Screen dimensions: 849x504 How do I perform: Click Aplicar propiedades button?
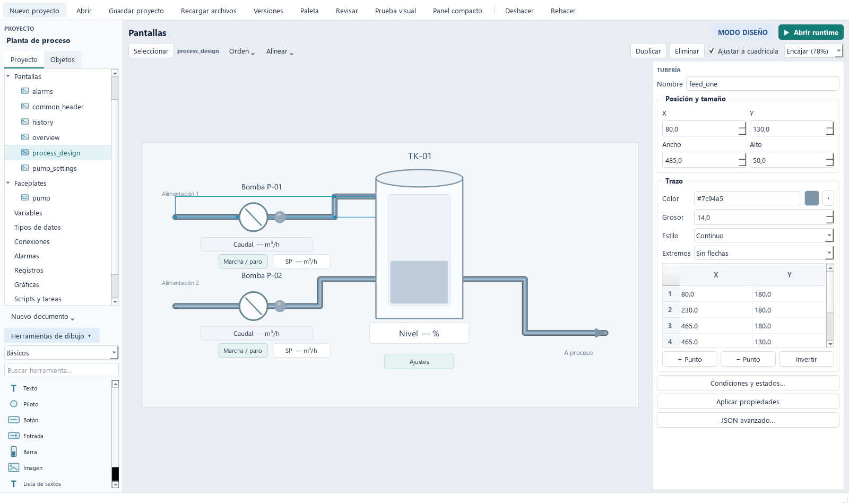748,402
